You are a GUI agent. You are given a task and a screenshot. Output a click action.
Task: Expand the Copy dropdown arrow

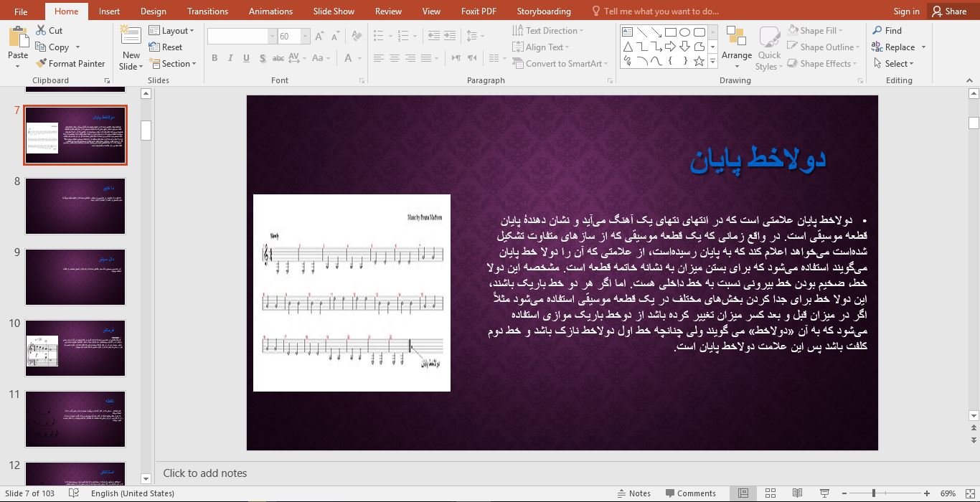[77, 47]
